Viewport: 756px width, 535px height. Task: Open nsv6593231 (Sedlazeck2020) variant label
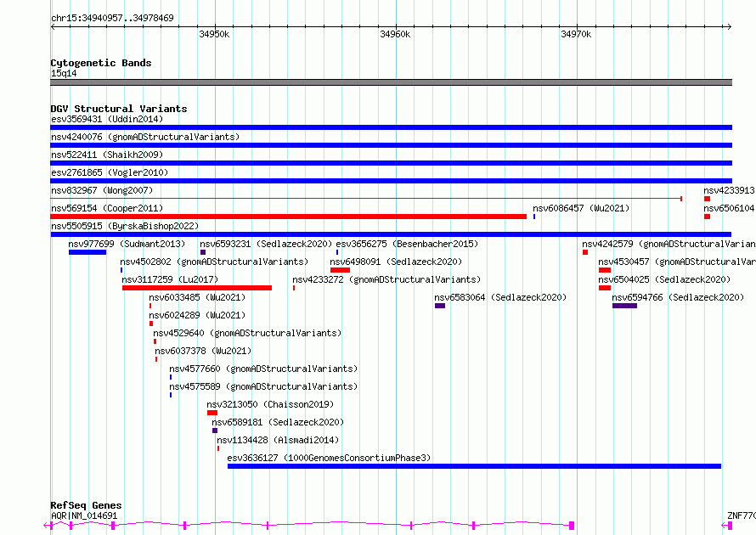tap(266, 244)
